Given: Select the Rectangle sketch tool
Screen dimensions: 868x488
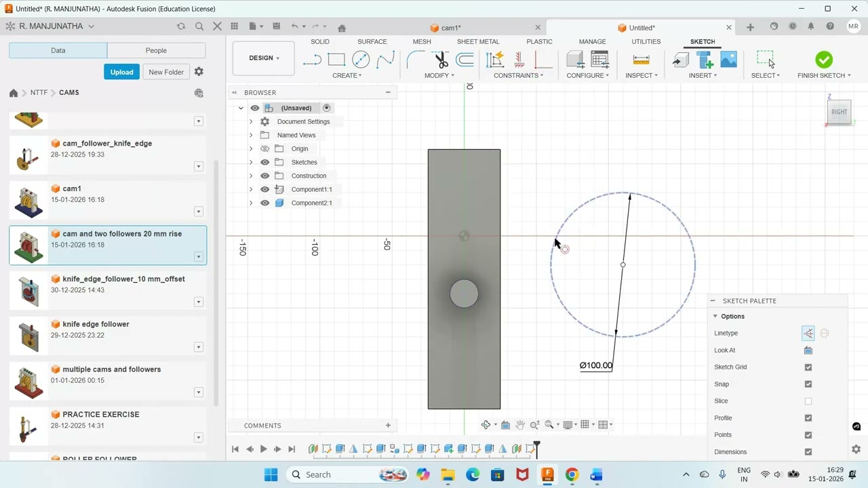Looking at the screenshot, I should pos(336,60).
